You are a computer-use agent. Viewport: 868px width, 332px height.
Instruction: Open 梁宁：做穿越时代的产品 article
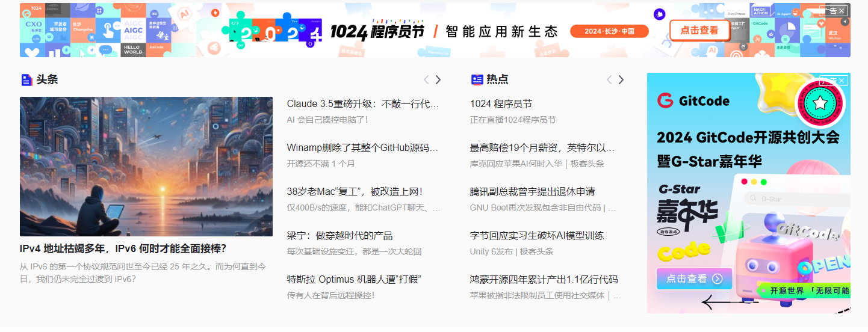pos(339,236)
